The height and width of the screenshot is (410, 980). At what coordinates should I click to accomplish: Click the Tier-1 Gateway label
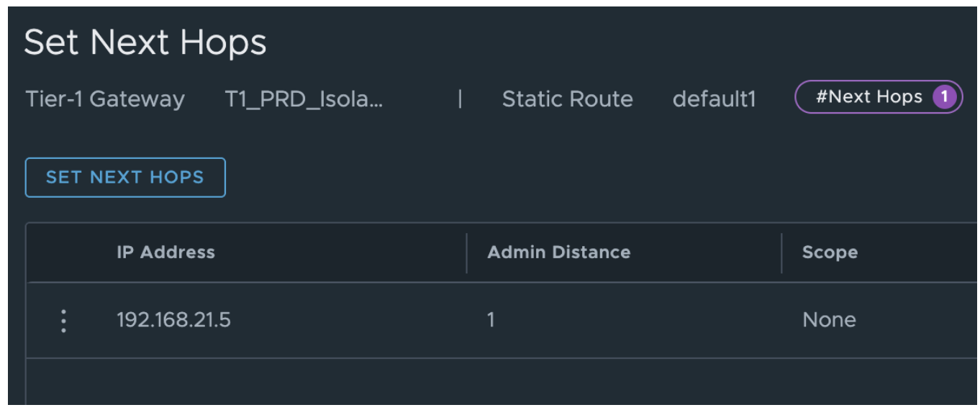pos(105,99)
